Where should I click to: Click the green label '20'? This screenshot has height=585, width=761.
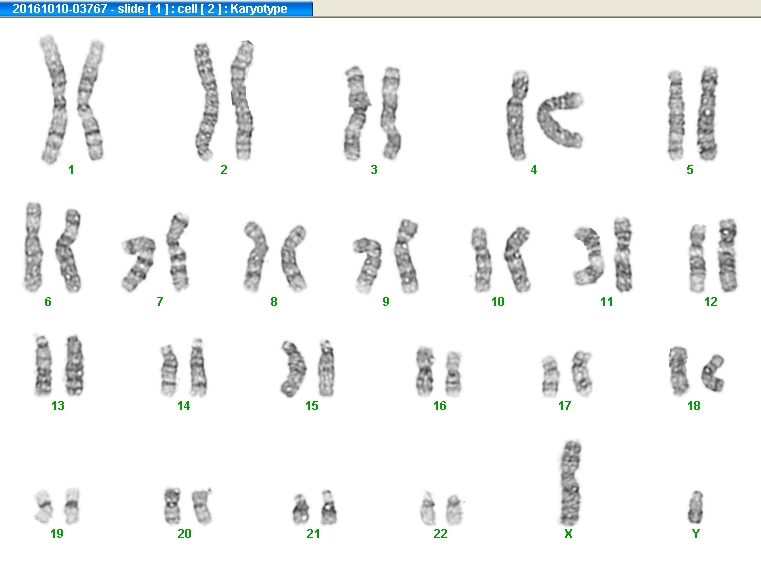tap(184, 534)
